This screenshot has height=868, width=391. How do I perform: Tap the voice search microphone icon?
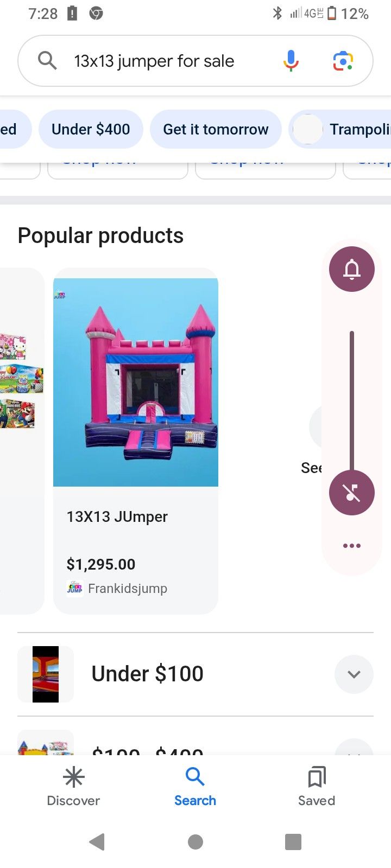click(291, 61)
